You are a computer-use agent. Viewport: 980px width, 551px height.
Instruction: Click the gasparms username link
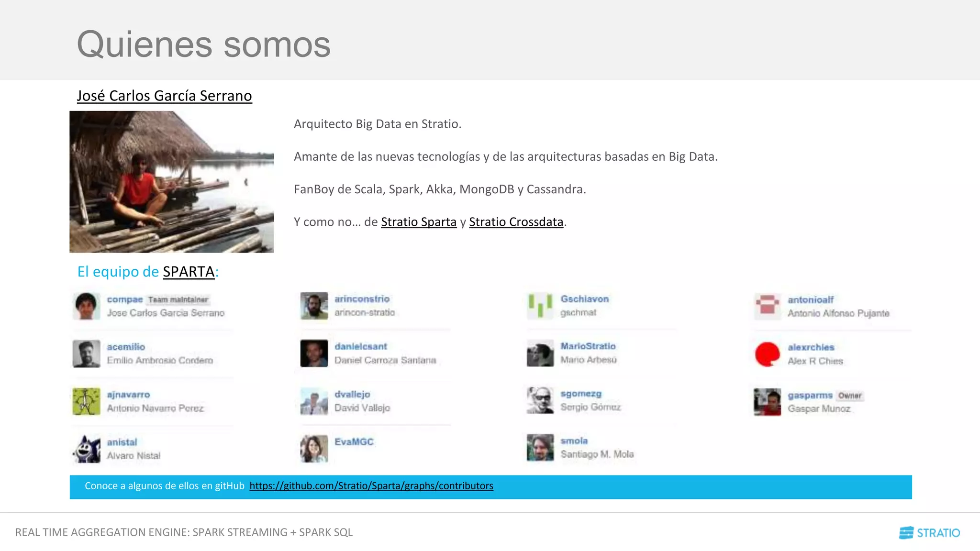coord(810,396)
